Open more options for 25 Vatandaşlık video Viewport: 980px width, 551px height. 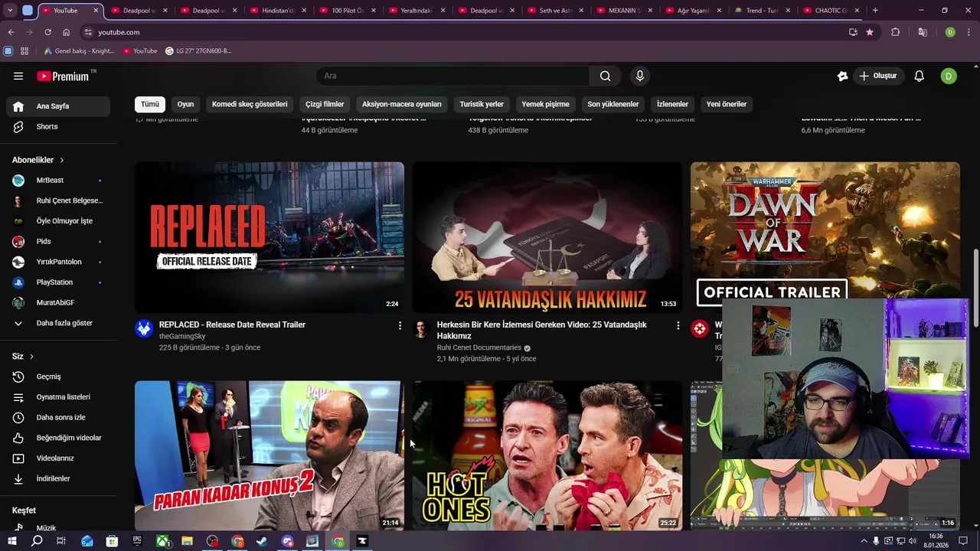(x=678, y=326)
